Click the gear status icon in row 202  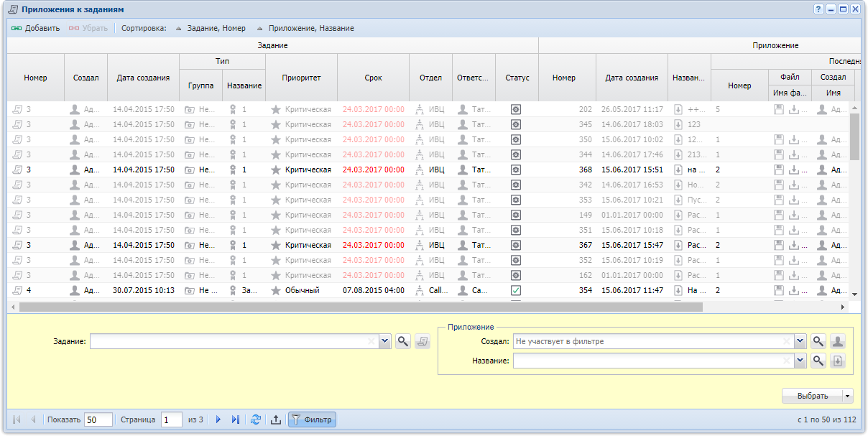point(515,109)
